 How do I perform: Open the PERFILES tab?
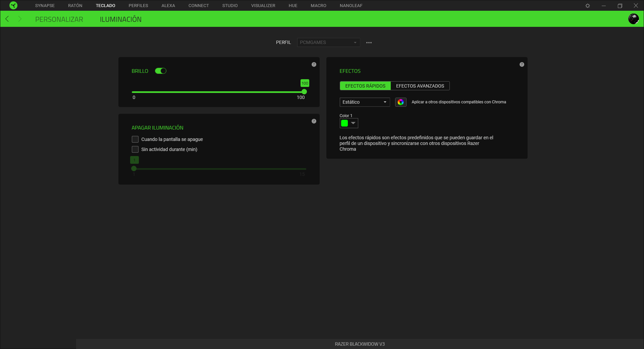(138, 6)
